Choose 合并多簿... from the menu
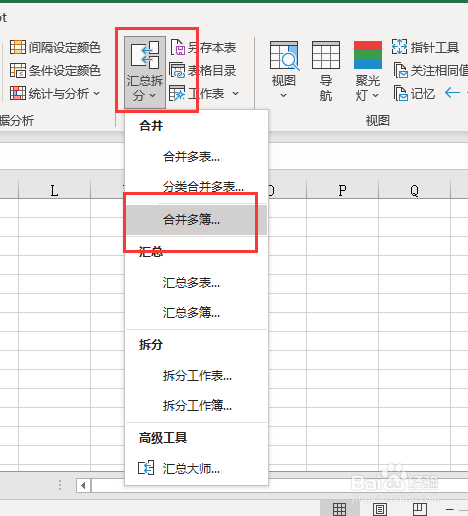The image size is (468, 516). point(197,220)
